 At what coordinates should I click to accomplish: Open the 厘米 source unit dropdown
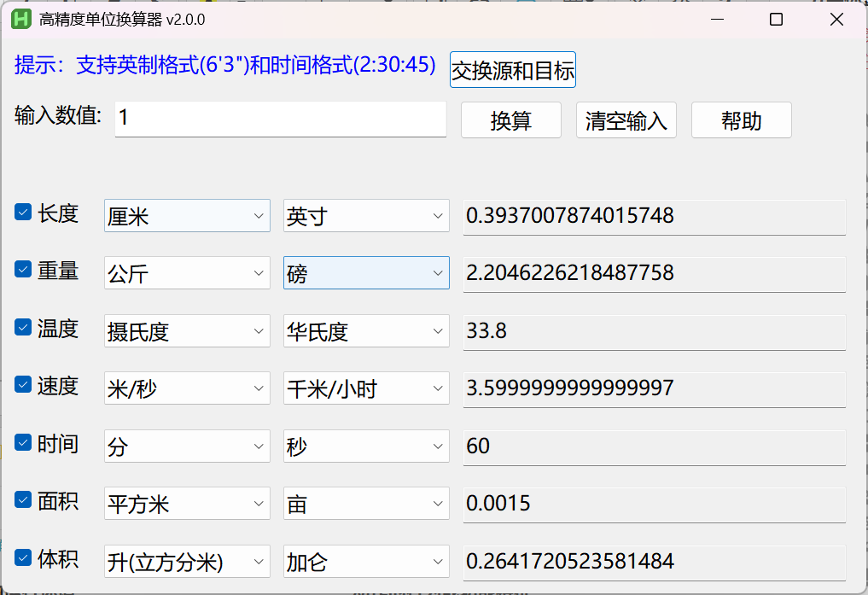point(187,216)
